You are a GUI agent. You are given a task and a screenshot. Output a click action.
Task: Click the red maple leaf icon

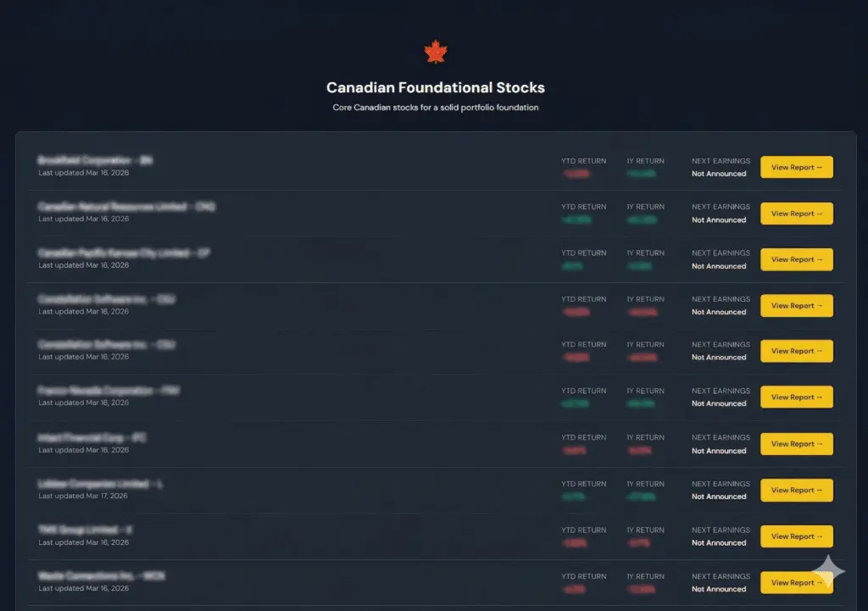pyautogui.click(x=434, y=51)
